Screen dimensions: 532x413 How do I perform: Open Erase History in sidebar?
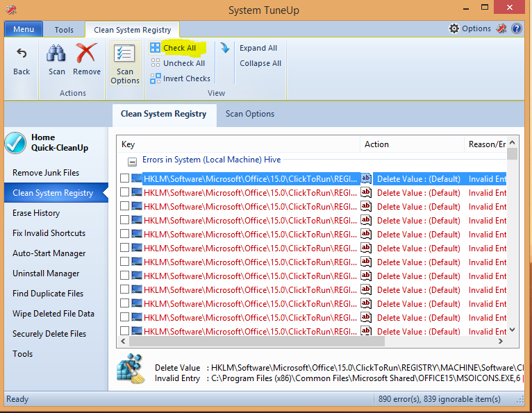pos(36,213)
